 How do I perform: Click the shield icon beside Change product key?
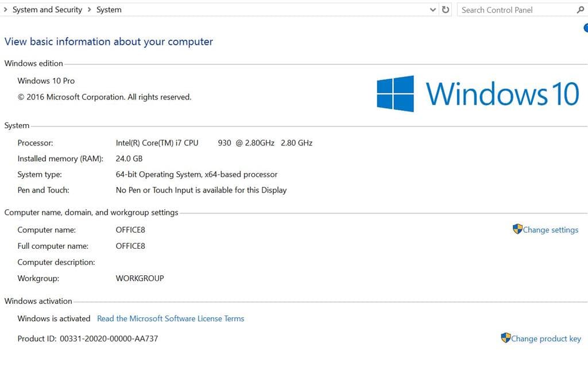[x=505, y=338]
